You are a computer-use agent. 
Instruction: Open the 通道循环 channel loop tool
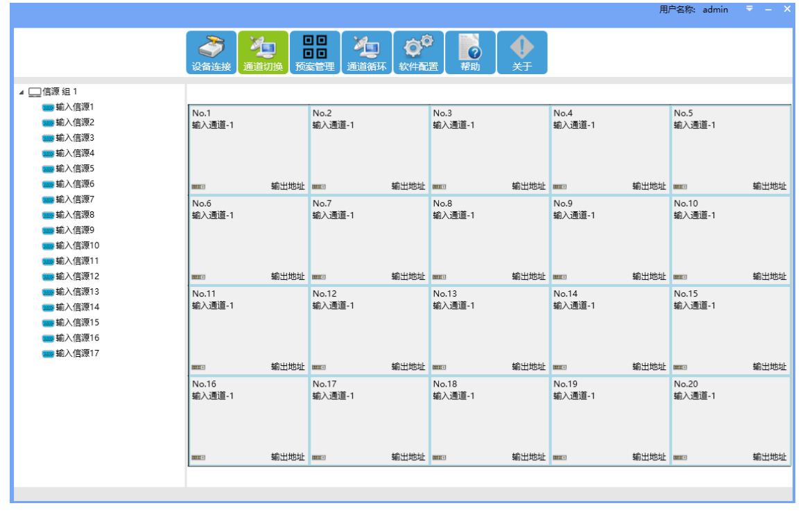click(x=366, y=53)
